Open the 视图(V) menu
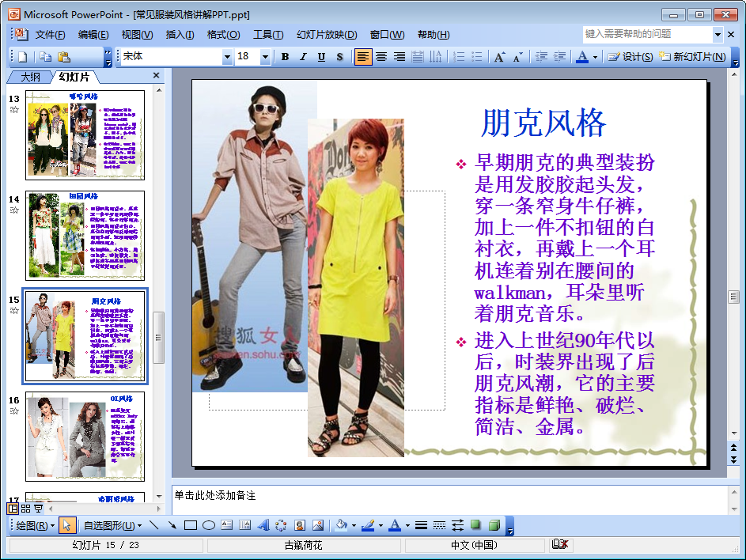 [x=137, y=35]
